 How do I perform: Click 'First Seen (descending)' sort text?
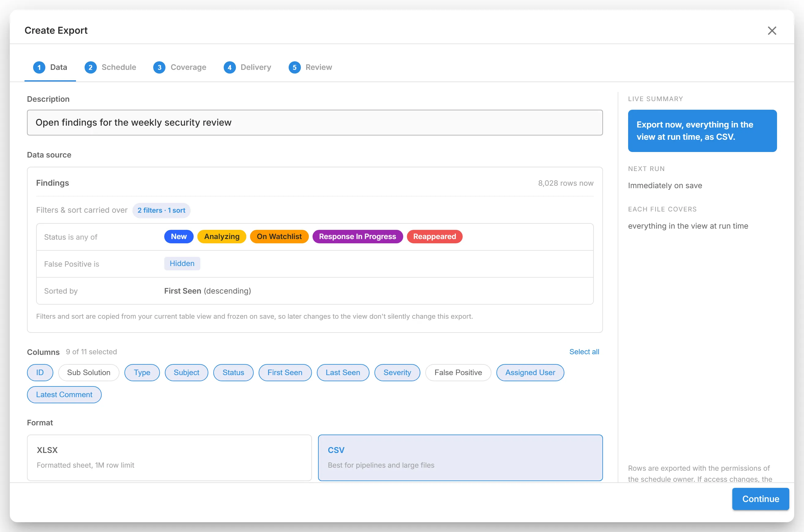208,291
